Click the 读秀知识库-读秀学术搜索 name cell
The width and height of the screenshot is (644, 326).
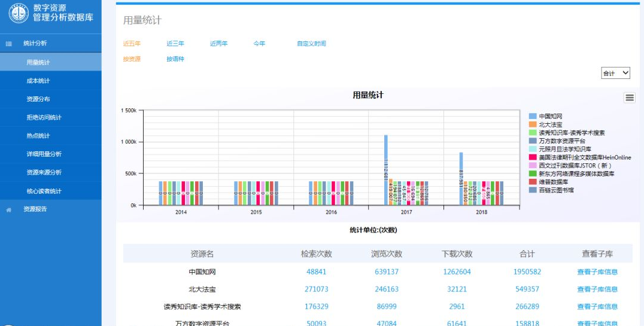202,306
